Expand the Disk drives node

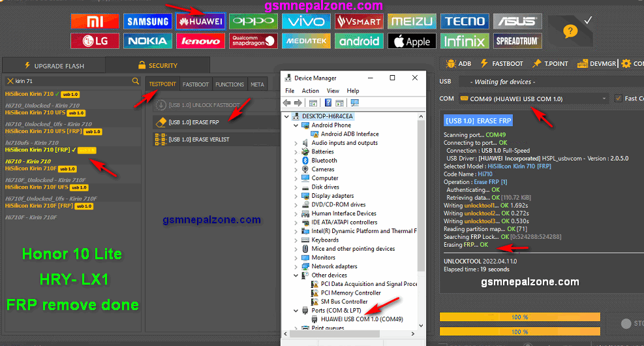point(296,187)
